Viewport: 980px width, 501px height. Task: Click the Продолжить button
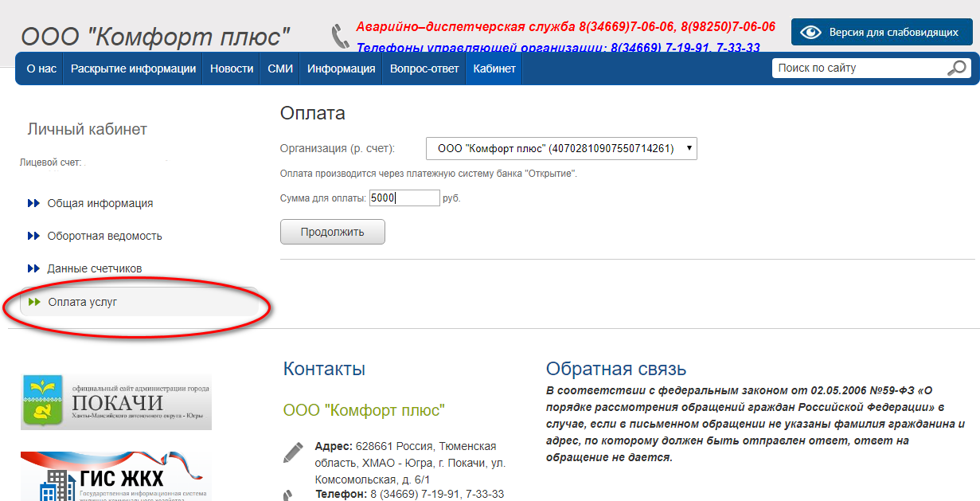coord(333,232)
